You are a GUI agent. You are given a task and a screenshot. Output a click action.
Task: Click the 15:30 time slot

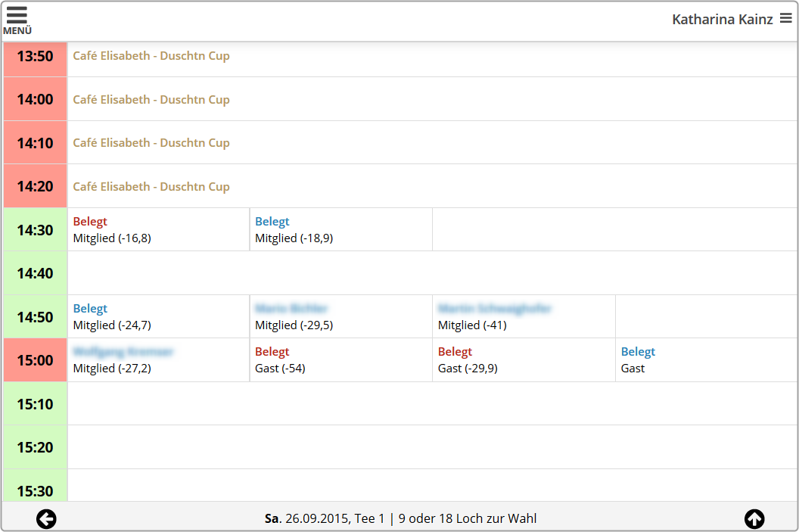(36, 490)
